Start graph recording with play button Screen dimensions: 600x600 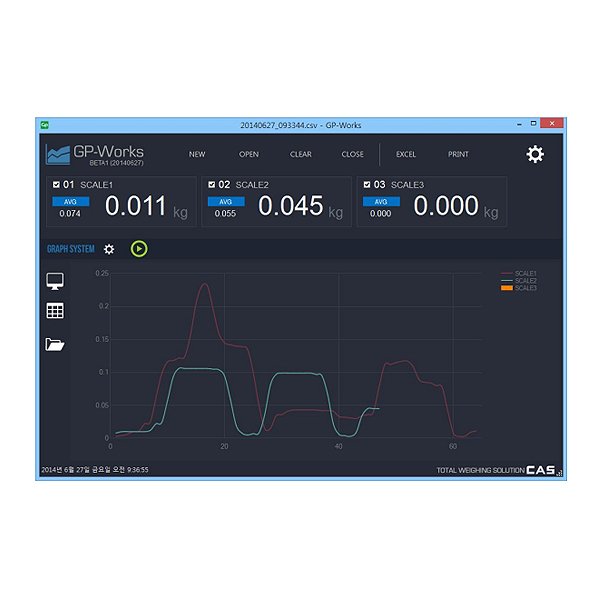(x=139, y=248)
